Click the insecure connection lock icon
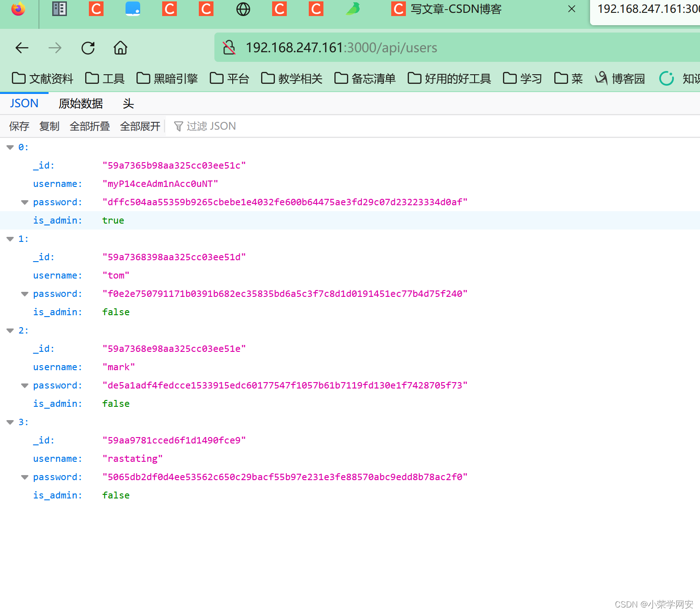 (229, 48)
